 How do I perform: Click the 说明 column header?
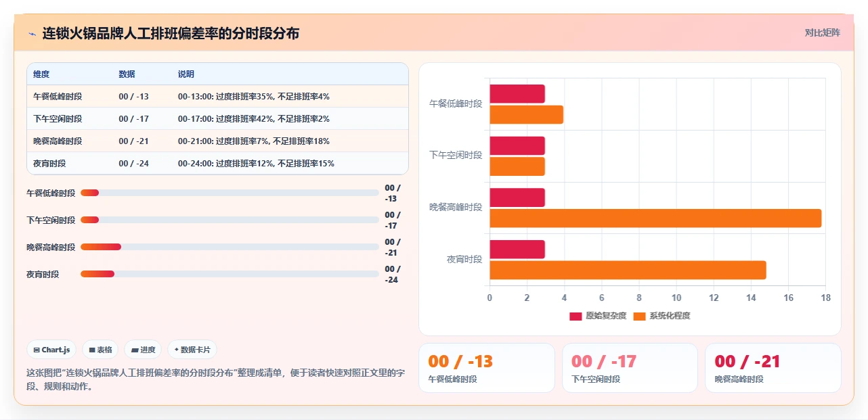pyautogui.click(x=186, y=74)
